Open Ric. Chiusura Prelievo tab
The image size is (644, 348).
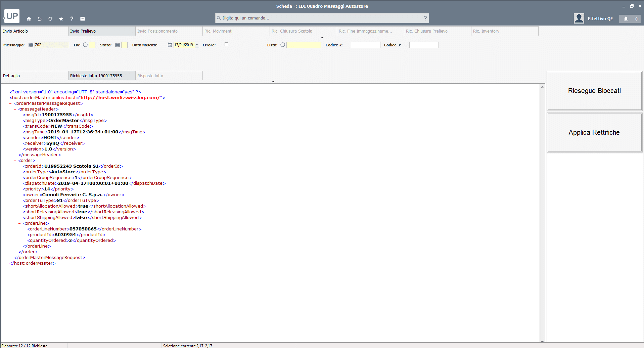[438, 31]
